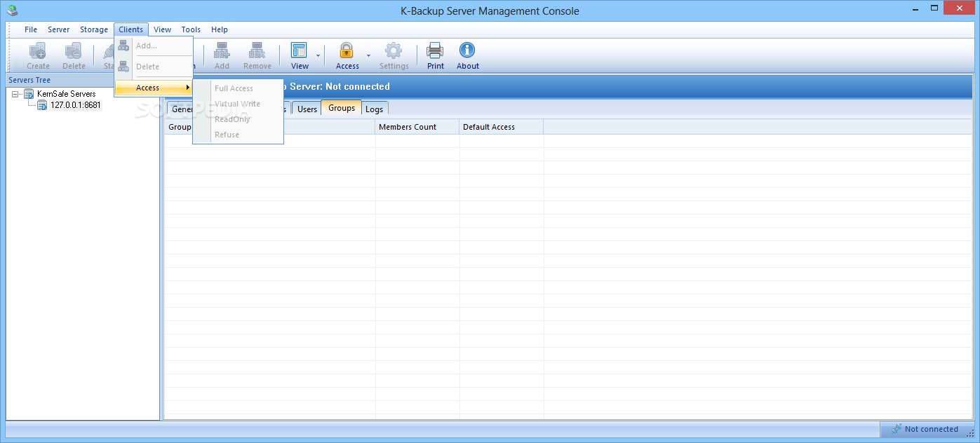Open the Access submenu entry

tap(154, 88)
